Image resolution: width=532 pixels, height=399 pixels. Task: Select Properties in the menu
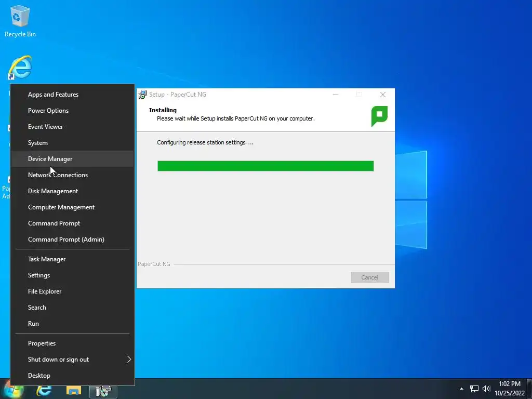[x=73, y=343]
